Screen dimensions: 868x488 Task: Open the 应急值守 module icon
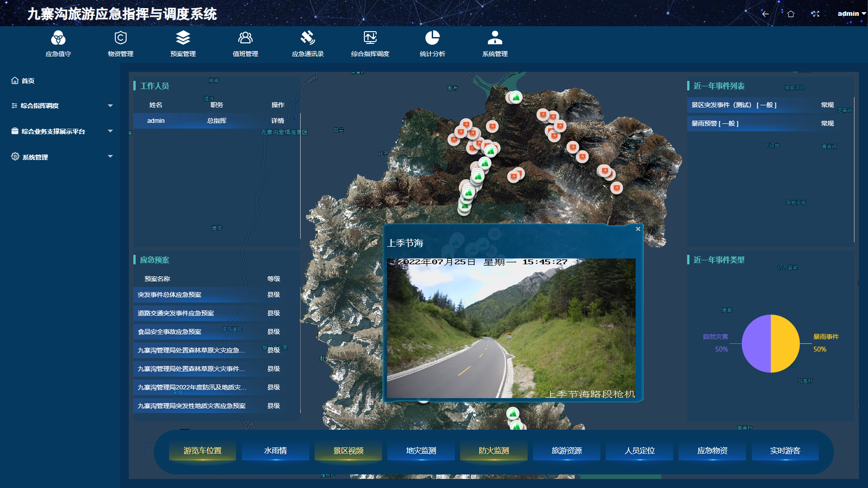pos(58,38)
